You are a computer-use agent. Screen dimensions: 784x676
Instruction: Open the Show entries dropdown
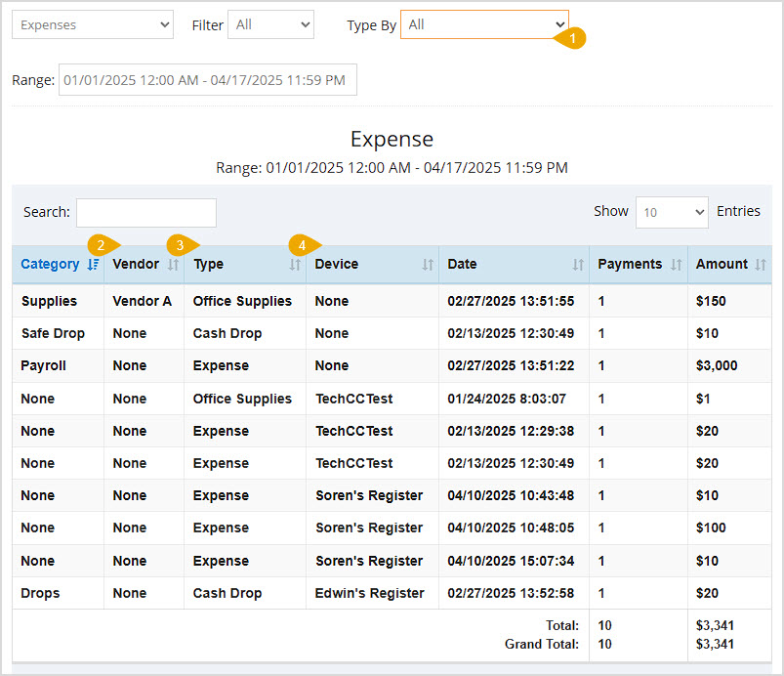click(x=672, y=211)
